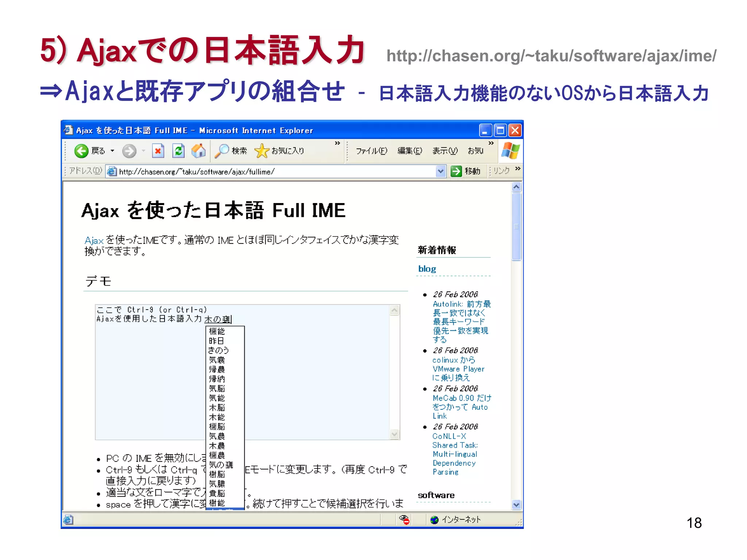Click the demo textarea scroll up arrow

[x=394, y=310]
